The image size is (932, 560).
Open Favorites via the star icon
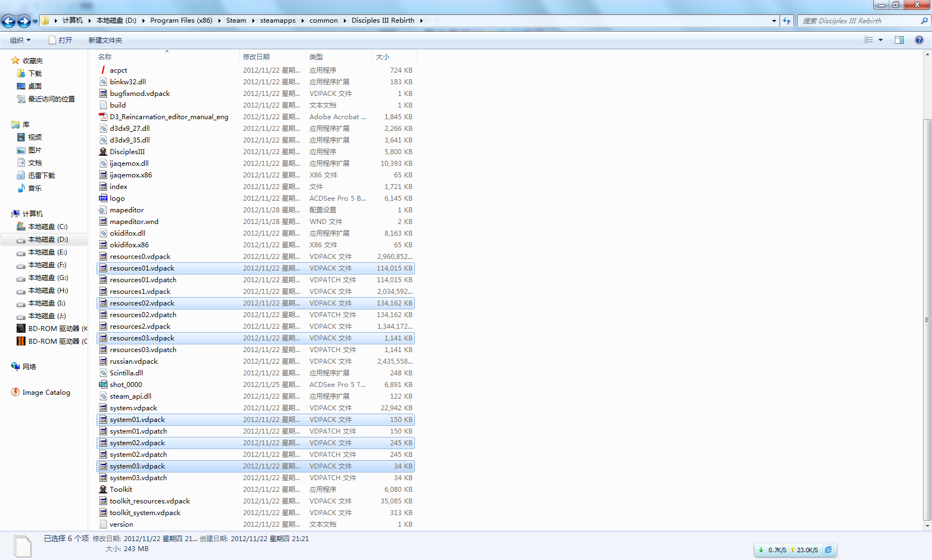click(16, 60)
